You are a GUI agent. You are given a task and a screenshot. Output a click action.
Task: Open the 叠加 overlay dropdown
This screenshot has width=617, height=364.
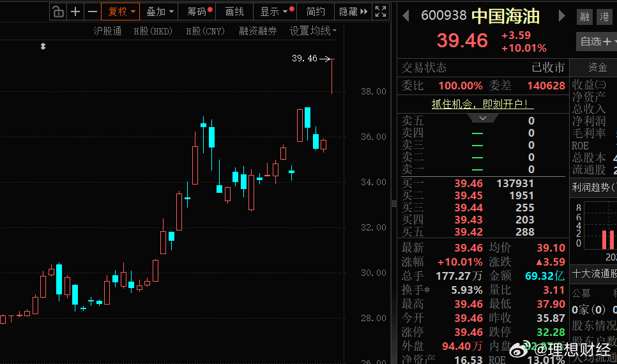click(x=159, y=11)
